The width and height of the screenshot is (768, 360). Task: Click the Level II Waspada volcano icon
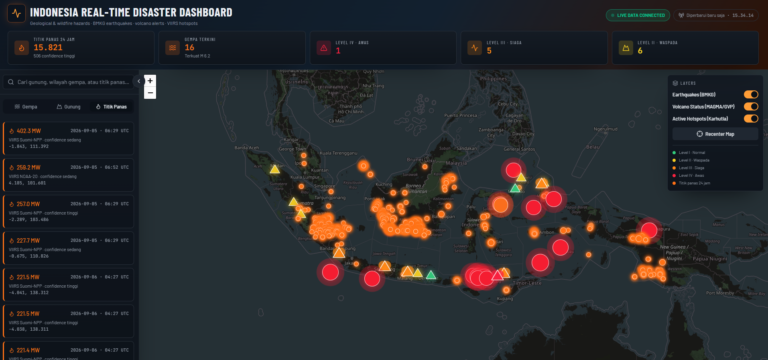pyautogui.click(x=625, y=48)
